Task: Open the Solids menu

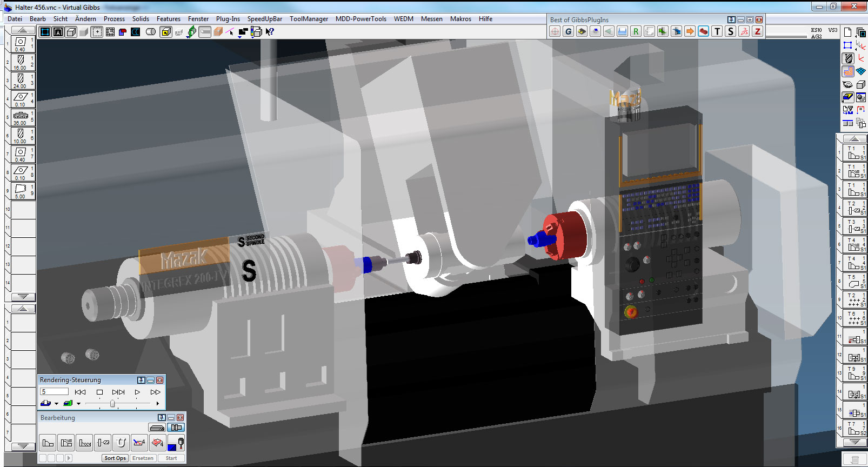Action: click(141, 18)
